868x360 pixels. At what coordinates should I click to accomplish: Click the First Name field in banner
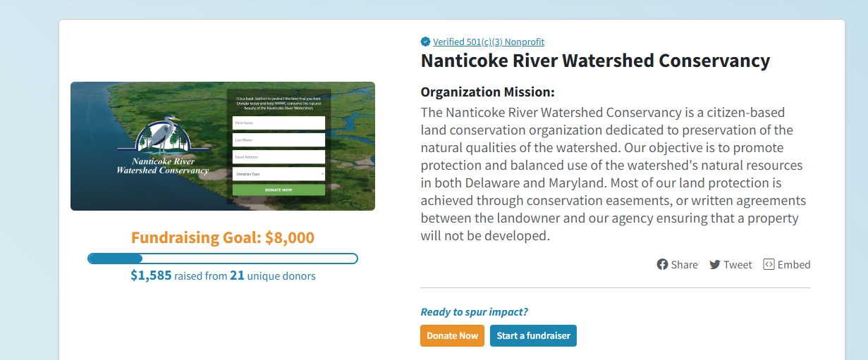coord(279,123)
